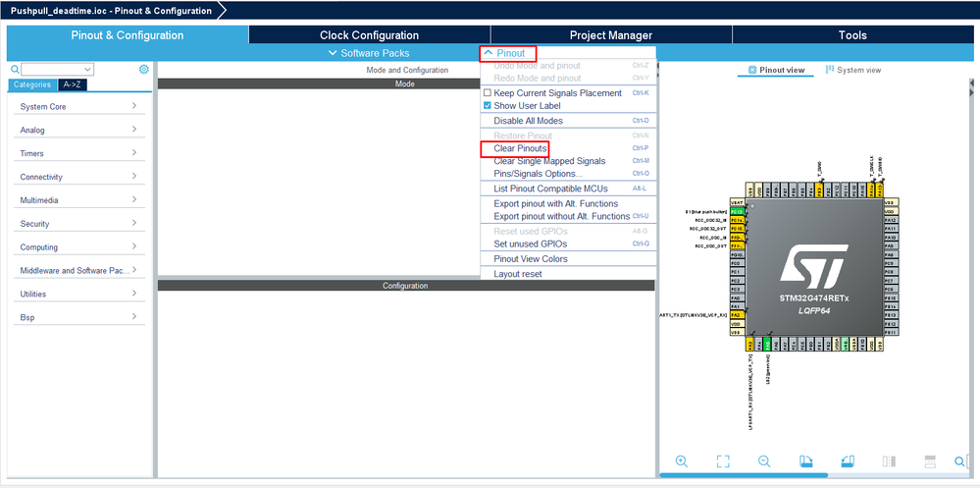Expand the Analog category
Viewport: 980px width, 488px height.
coord(78,130)
